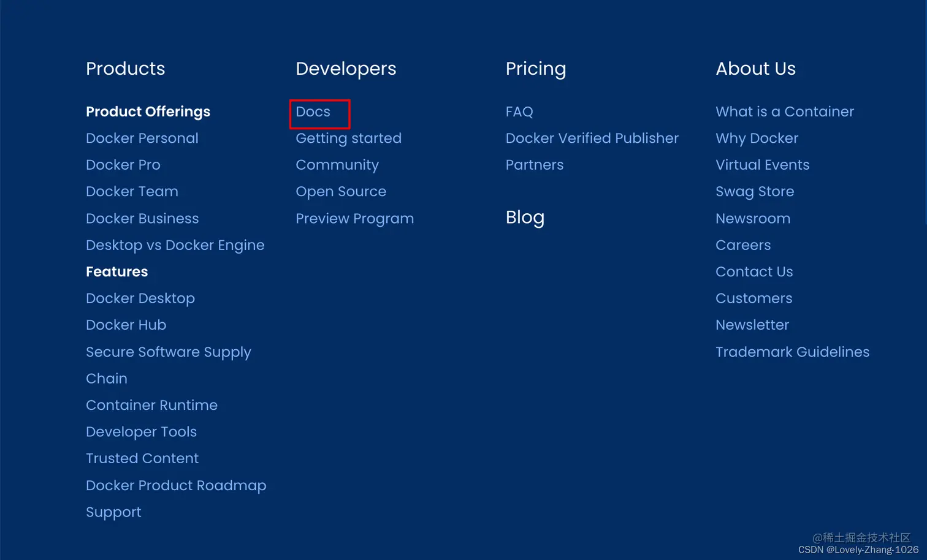Click the Pricing heading

tap(536, 69)
